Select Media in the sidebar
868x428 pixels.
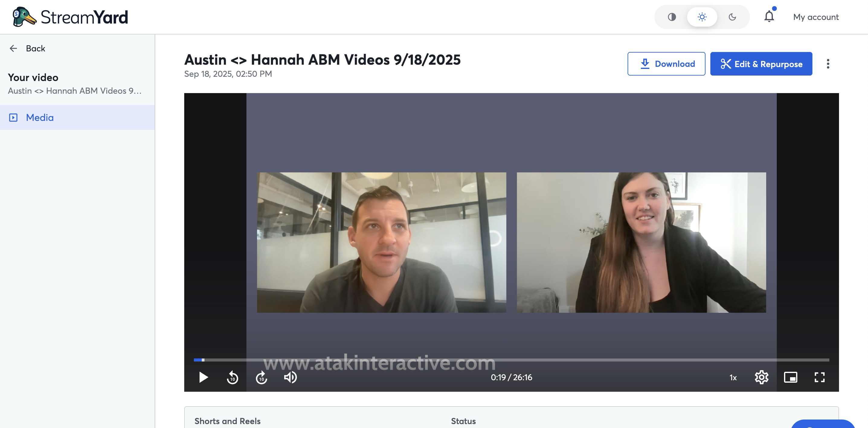click(40, 117)
